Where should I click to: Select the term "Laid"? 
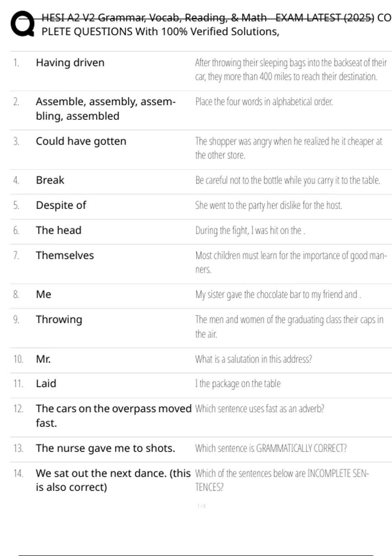click(46, 383)
